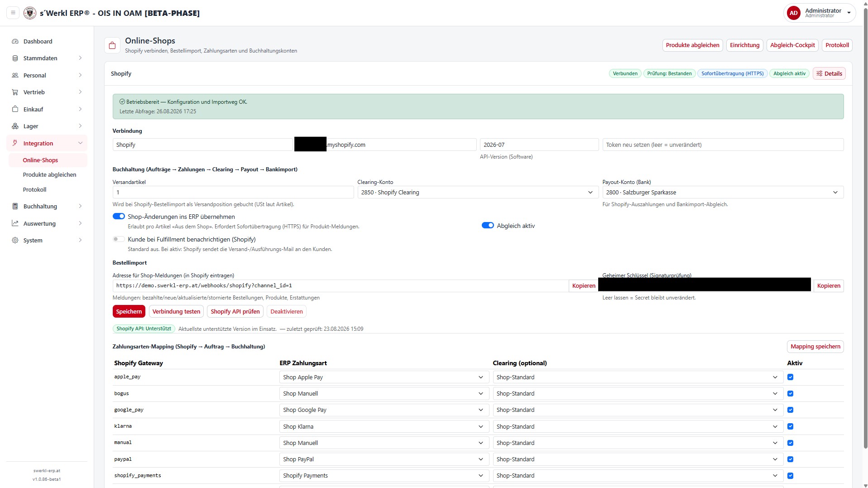Screen dimensions: 868x488
Task: Open the Einrichtung button
Action: pyautogui.click(x=744, y=45)
